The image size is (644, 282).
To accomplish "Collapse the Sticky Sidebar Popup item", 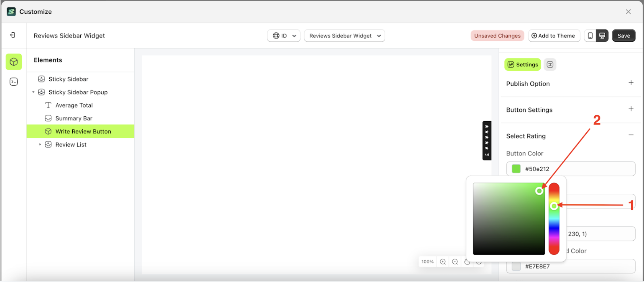I will 33,92.
